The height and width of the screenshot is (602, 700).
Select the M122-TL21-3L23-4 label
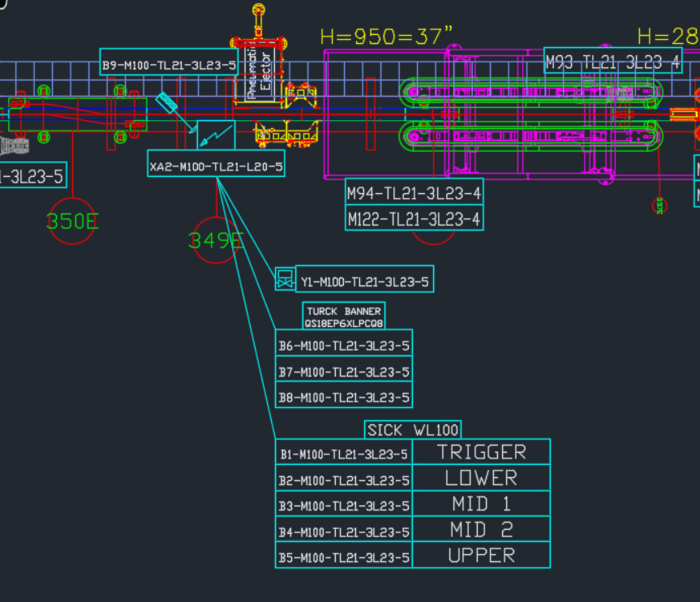414,217
